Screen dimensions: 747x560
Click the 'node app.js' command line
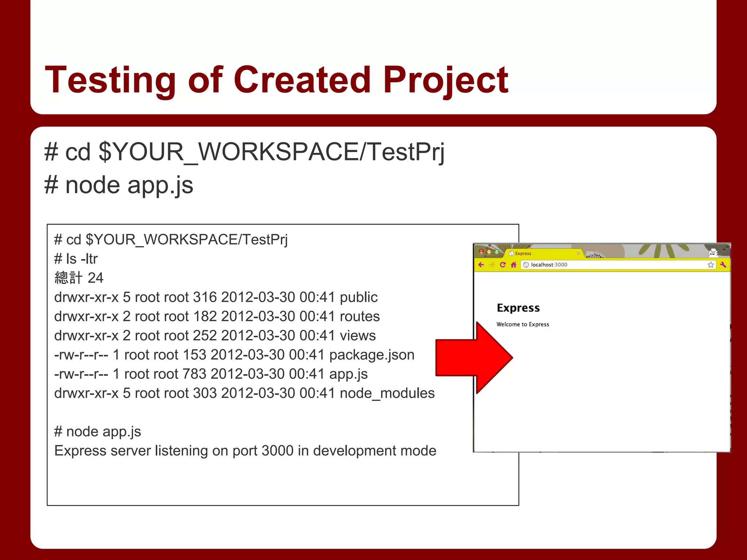(119, 185)
